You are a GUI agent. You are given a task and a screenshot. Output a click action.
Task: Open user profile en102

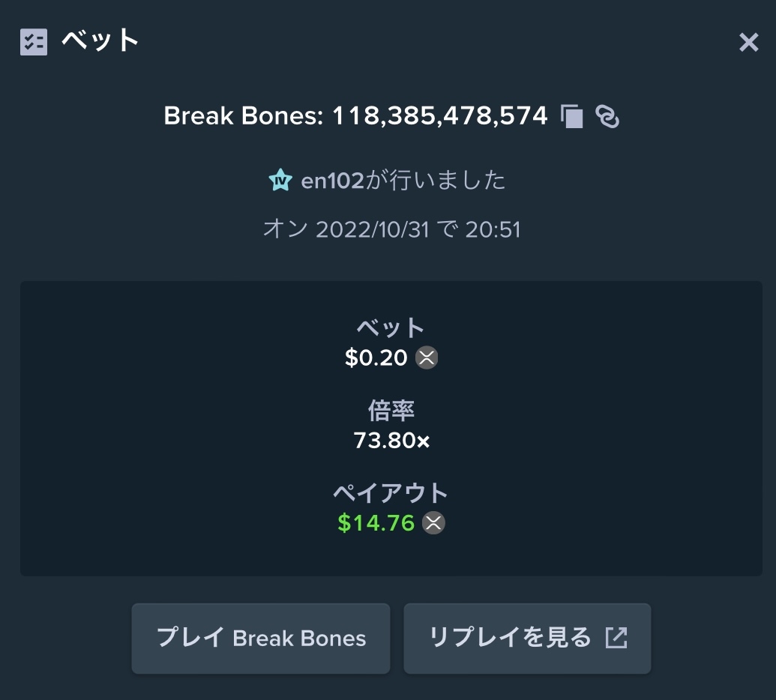click(x=333, y=180)
